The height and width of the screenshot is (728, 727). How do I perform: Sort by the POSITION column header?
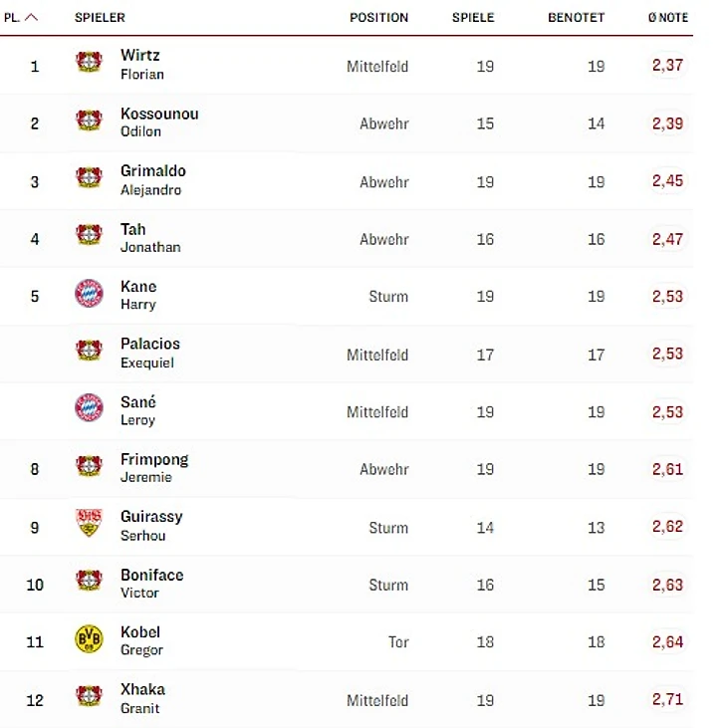pos(378,18)
